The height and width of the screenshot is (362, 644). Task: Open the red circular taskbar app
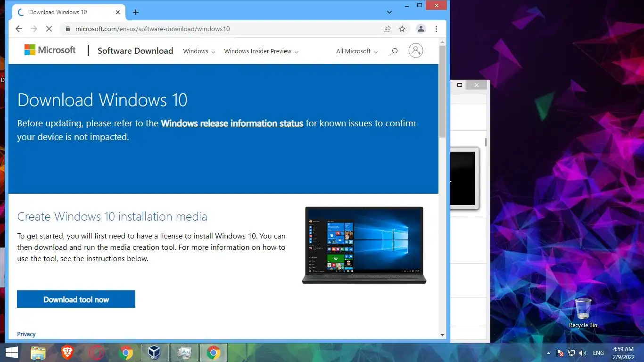point(97,353)
